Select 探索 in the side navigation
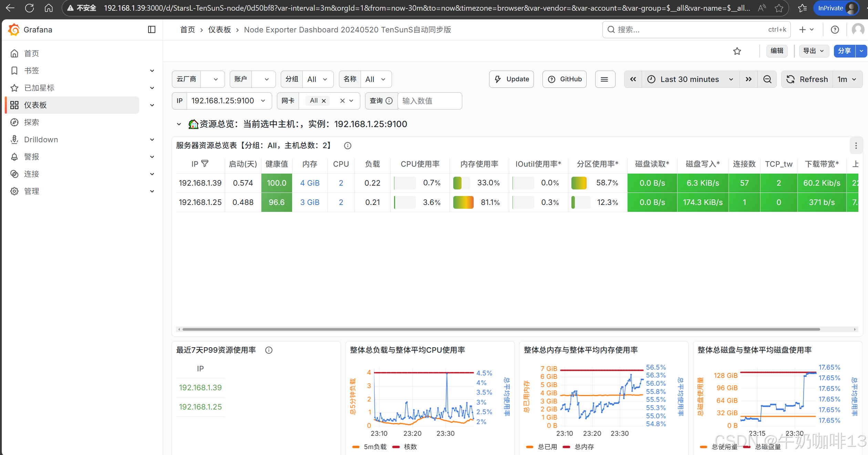868x455 pixels. (x=32, y=122)
